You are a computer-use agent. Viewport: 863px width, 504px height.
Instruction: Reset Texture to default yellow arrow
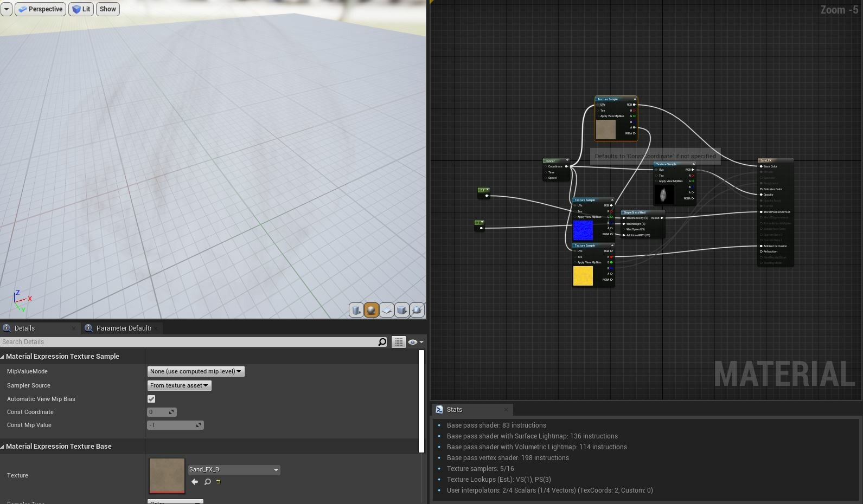219,482
